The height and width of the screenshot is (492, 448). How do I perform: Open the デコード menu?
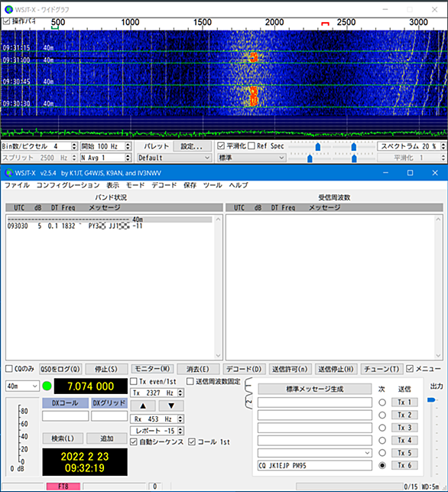(164, 185)
